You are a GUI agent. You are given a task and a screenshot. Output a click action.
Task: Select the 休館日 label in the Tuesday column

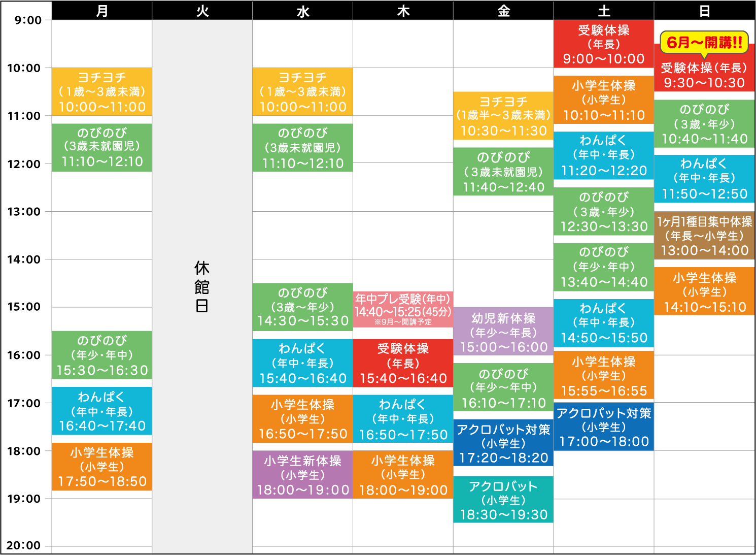(202, 287)
